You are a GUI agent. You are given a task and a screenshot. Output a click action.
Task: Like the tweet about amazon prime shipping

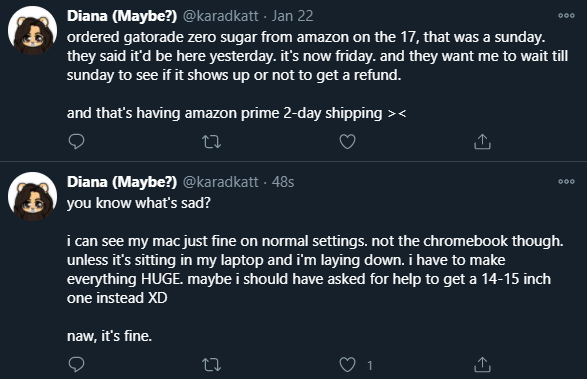(347, 142)
